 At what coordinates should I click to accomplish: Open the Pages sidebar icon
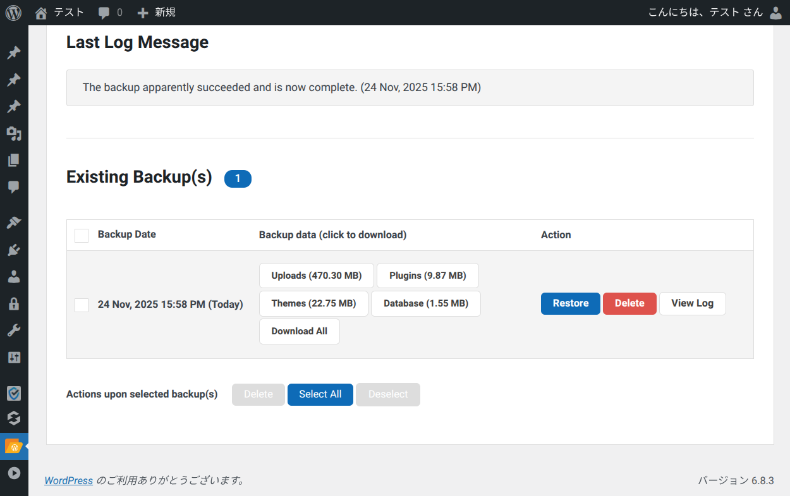pyautogui.click(x=14, y=160)
